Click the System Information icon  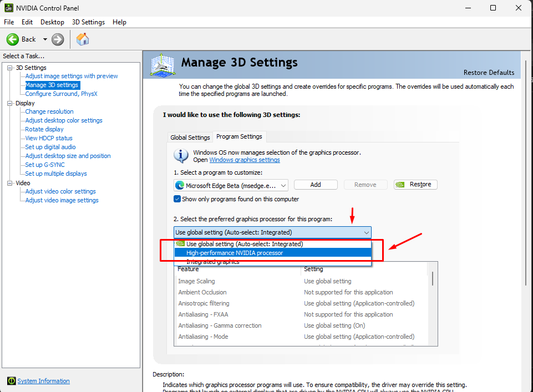(11, 381)
